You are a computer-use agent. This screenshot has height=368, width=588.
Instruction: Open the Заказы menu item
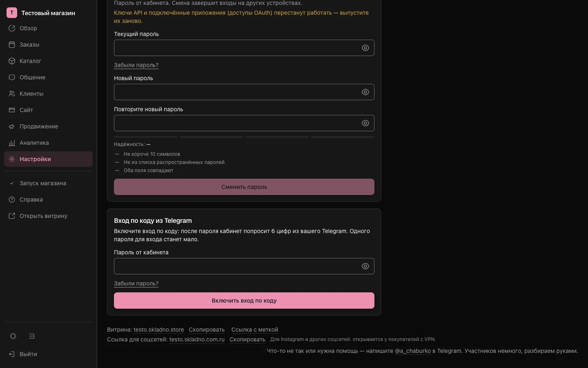[x=48, y=45]
